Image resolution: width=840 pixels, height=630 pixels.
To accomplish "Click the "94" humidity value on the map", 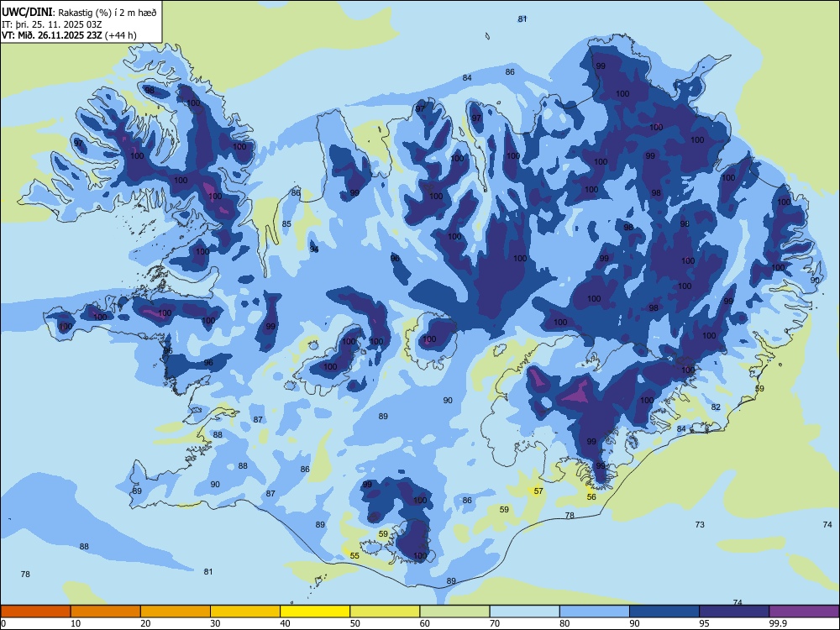I will point(314,249).
